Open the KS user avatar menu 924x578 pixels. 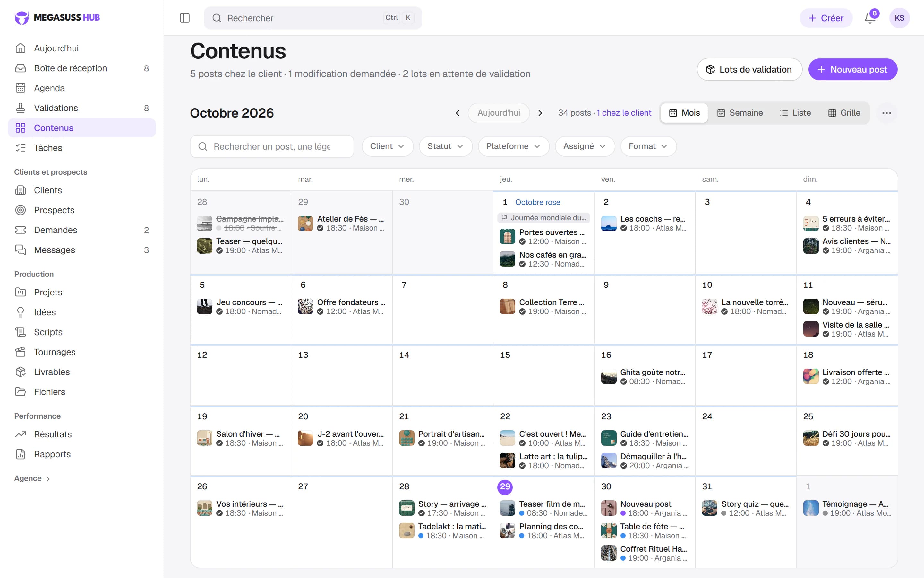click(899, 18)
